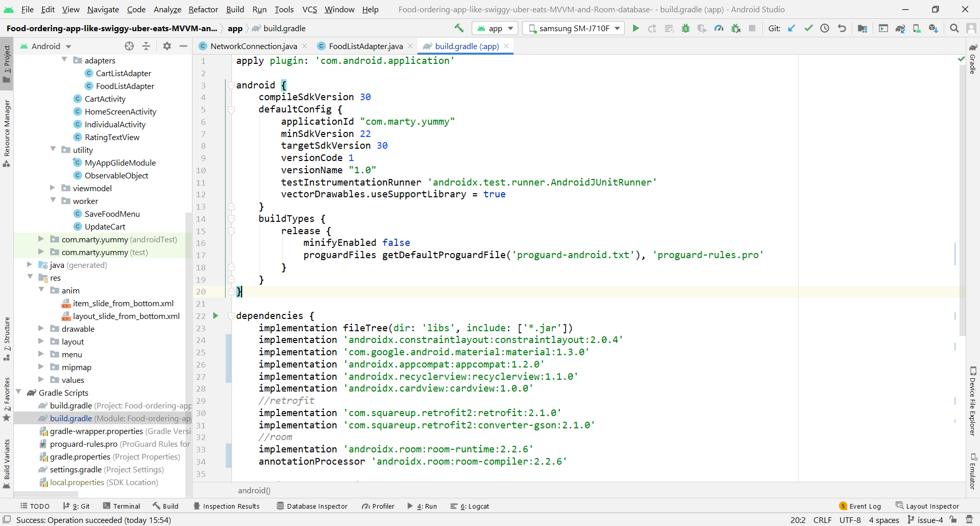Open the AVD Manager device icon

[x=917, y=28]
